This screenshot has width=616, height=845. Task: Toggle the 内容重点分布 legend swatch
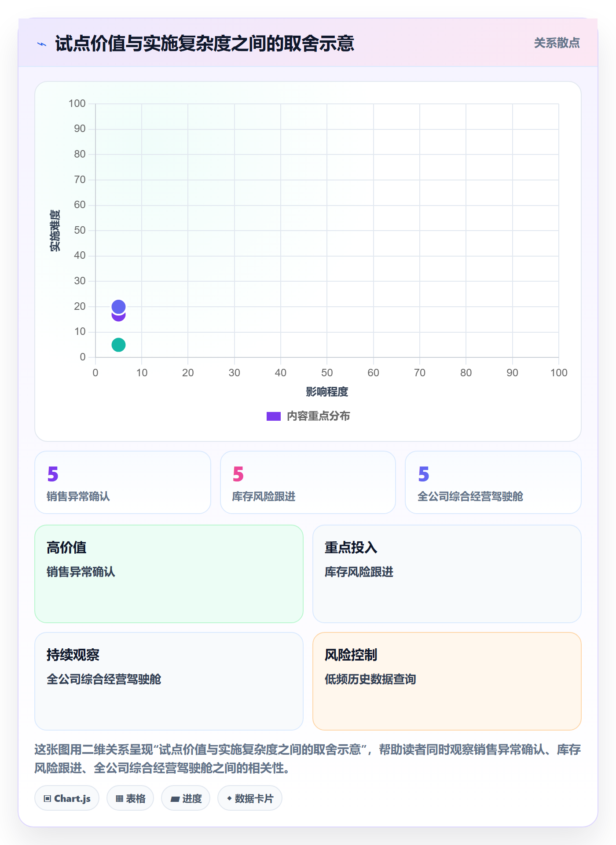pos(273,416)
